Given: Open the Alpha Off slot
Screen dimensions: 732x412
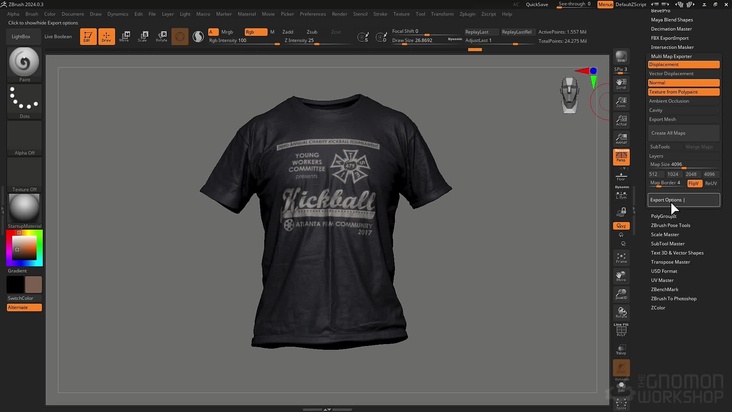Looking at the screenshot, I should (x=24, y=138).
